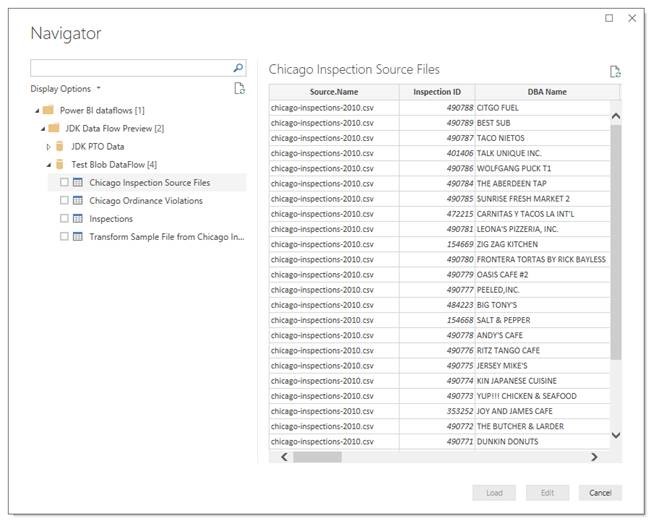Viewport: 659px width, 526px height.
Task: Click the DUNKIN DONUTS cell
Action: coord(543,441)
